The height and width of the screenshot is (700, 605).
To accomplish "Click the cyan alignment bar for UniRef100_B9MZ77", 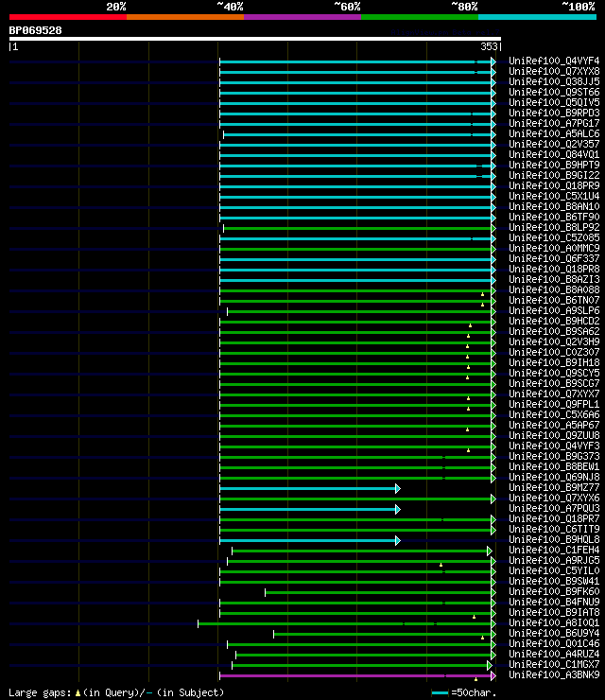I will [308, 489].
